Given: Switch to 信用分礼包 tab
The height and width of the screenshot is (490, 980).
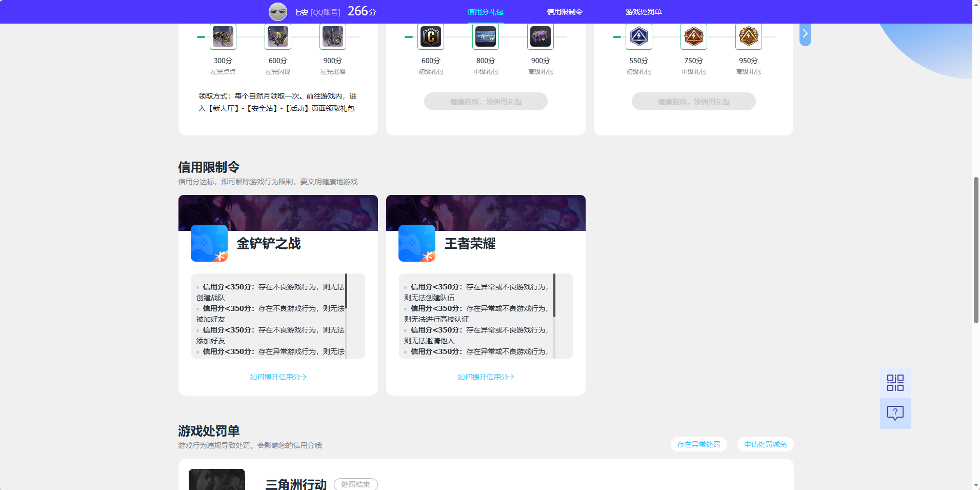Looking at the screenshot, I should pos(486,12).
